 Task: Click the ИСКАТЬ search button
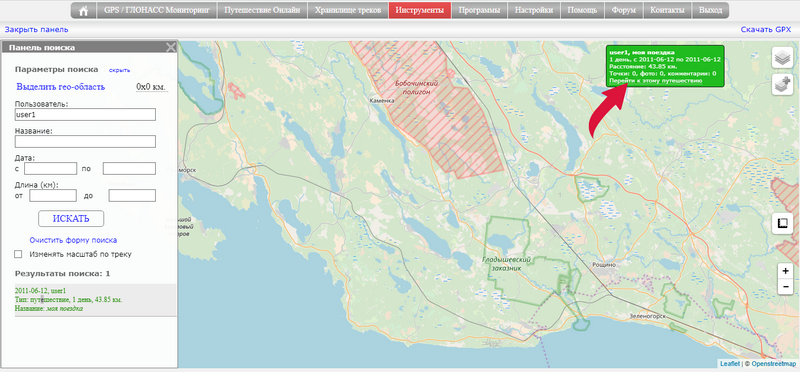point(71,218)
